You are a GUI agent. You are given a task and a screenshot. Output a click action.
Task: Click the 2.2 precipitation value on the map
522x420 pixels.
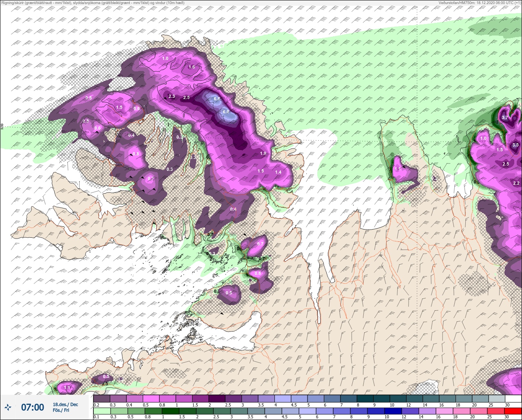(x=516, y=183)
